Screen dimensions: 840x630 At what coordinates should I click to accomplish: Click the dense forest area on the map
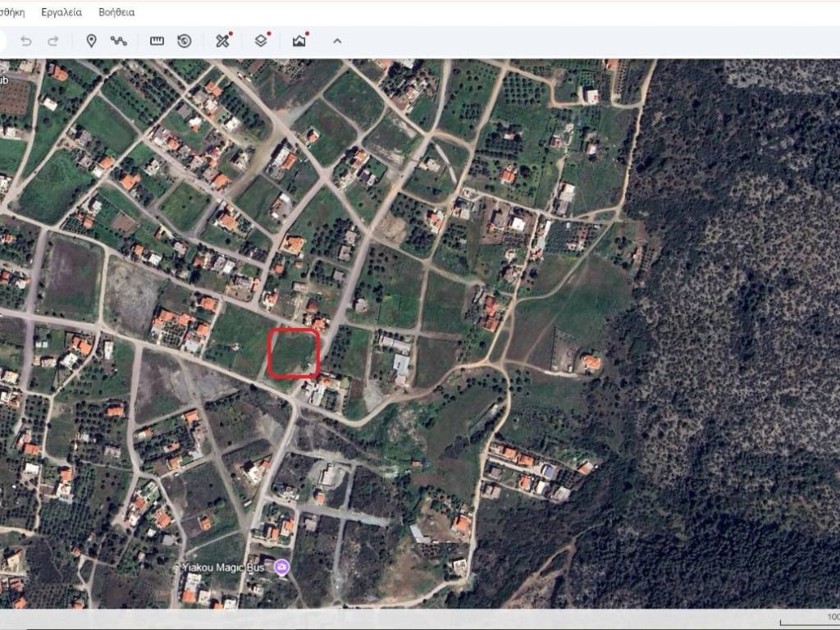pyautogui.click(x=738, y=328)
